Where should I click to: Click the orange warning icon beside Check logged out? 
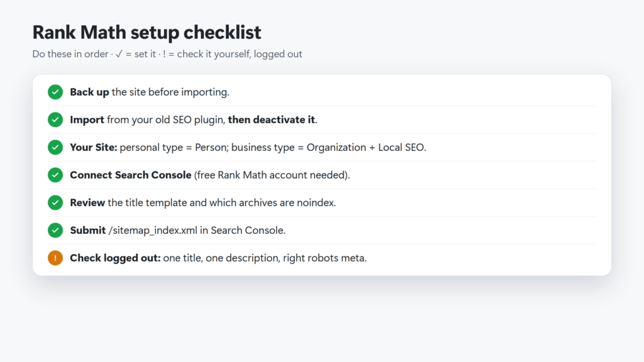coord(55,258)
